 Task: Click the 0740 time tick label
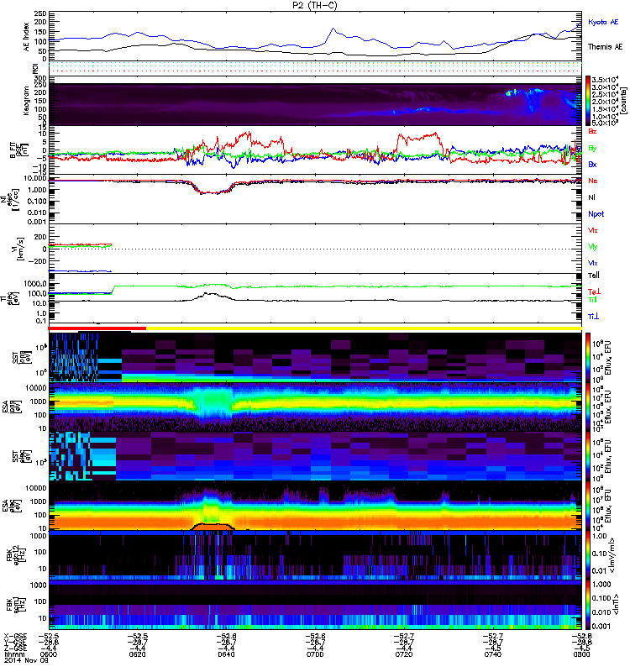493,654
